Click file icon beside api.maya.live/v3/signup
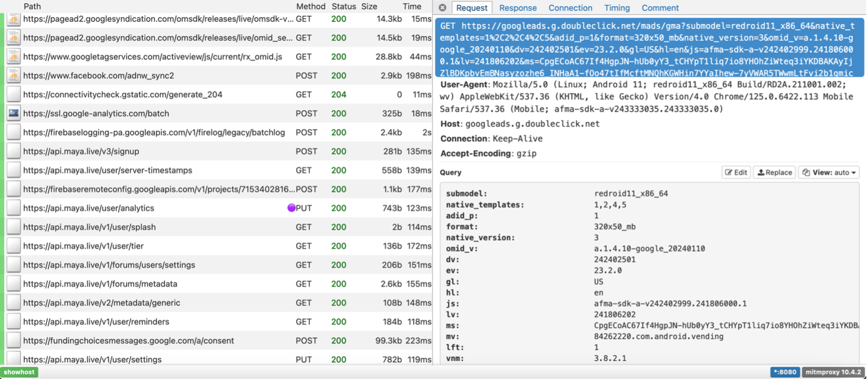 13,151
